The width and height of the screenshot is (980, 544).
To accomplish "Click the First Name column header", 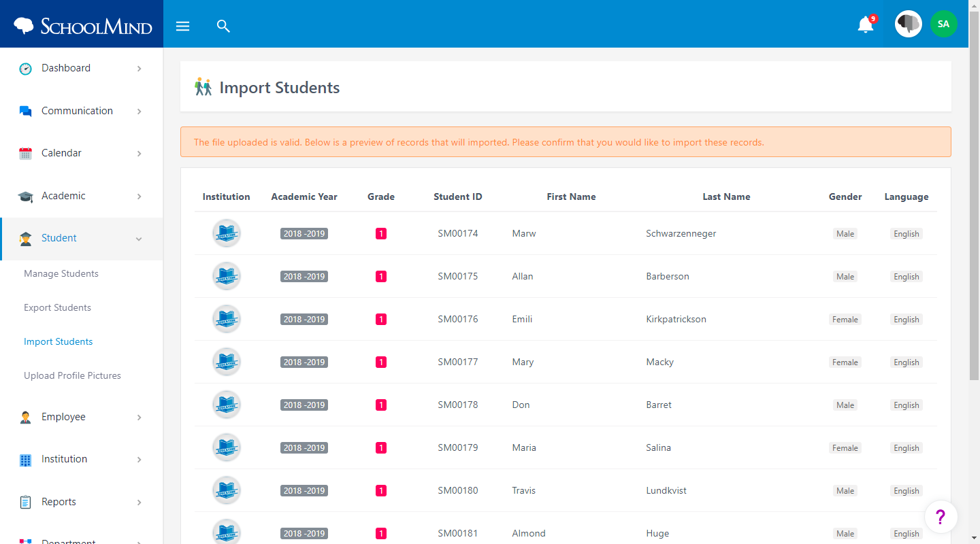I will (571, 197).
